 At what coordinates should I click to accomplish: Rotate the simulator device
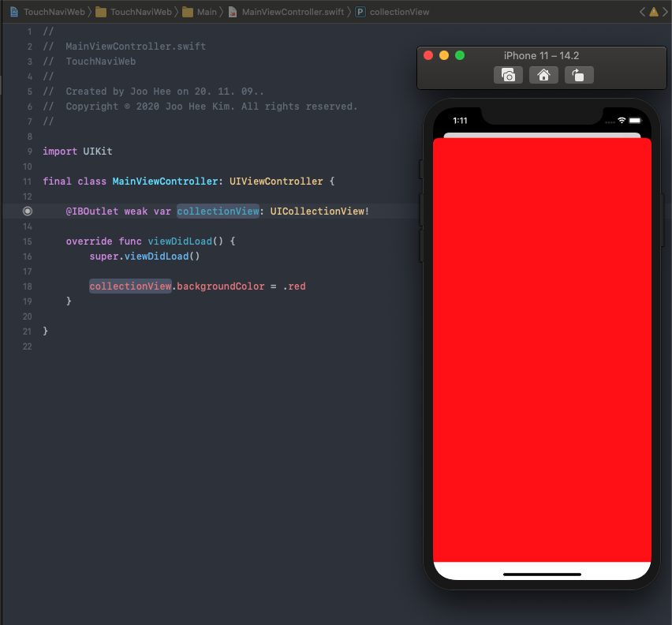(x=578, y=75)
